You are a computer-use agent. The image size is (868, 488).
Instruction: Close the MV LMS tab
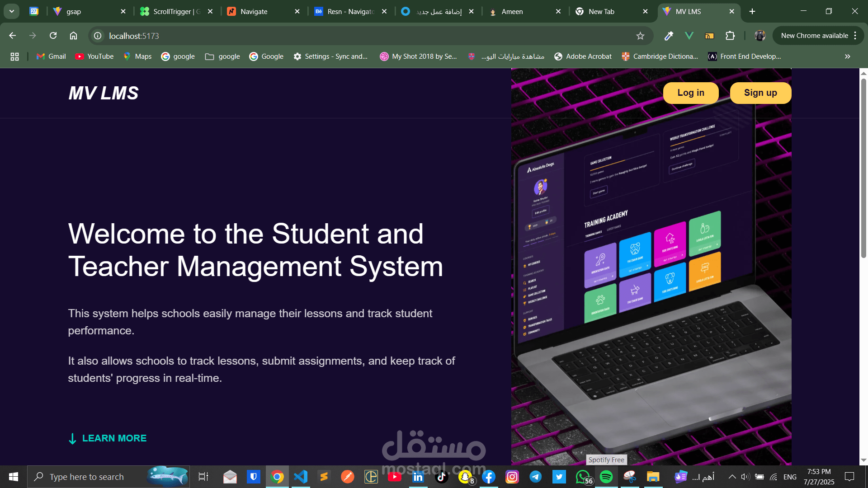coord(732,12)
